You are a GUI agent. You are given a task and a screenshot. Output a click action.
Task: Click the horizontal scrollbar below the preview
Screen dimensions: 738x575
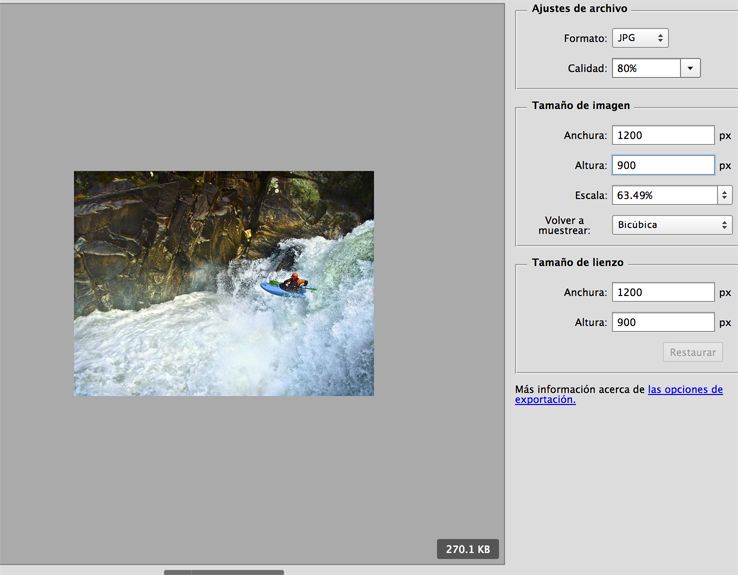point(224,572)
